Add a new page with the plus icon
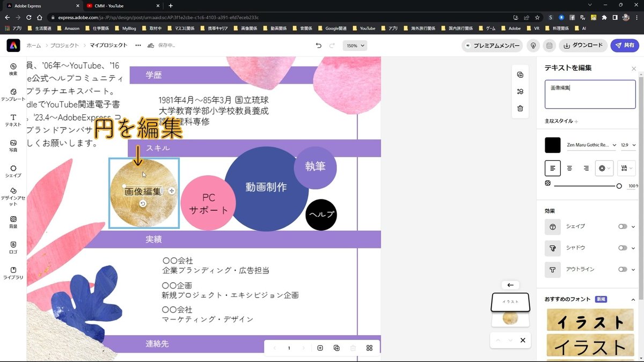Image resolution: width=644 pixels, height=362 pixels. 320,348
